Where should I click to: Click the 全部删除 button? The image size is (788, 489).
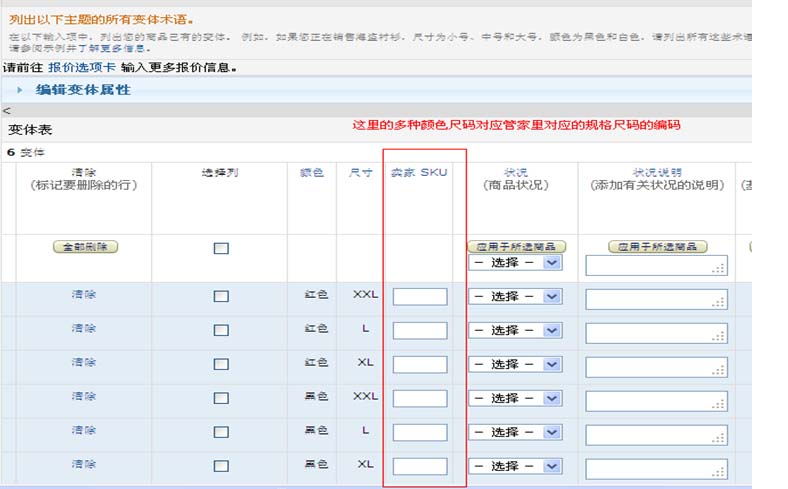coord(85,247)
